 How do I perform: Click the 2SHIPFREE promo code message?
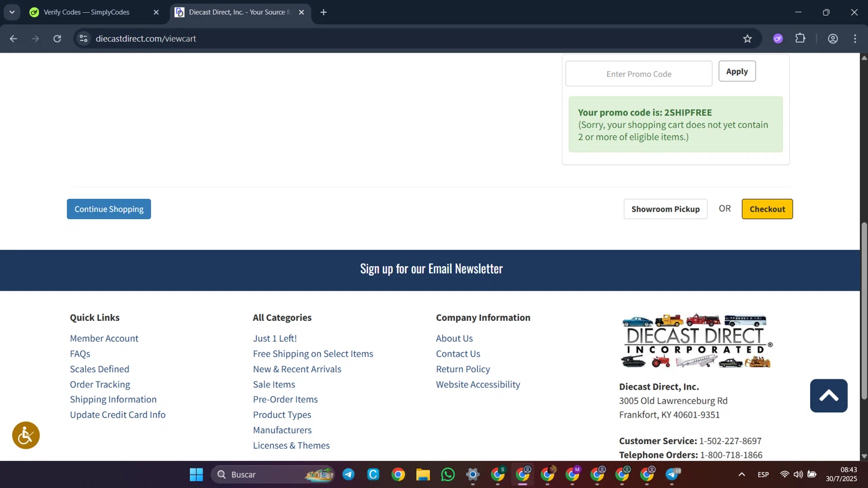(x=675, y=124)
